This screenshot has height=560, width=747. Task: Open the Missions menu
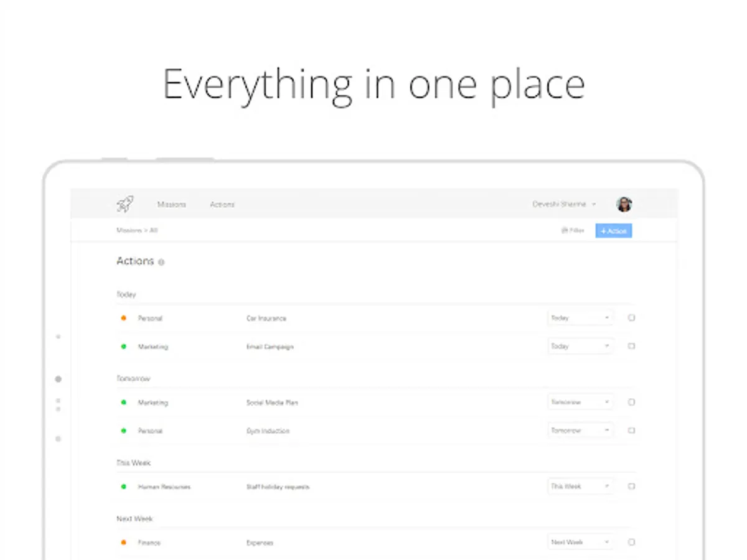pyautogui.click(x=172, y=204)
